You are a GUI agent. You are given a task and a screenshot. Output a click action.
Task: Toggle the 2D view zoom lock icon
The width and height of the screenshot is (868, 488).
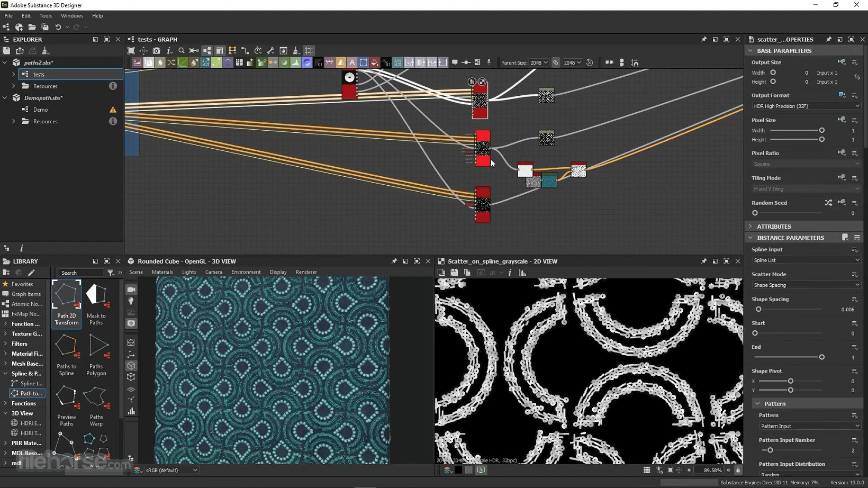pyautogui.click(x=738, y=470)
